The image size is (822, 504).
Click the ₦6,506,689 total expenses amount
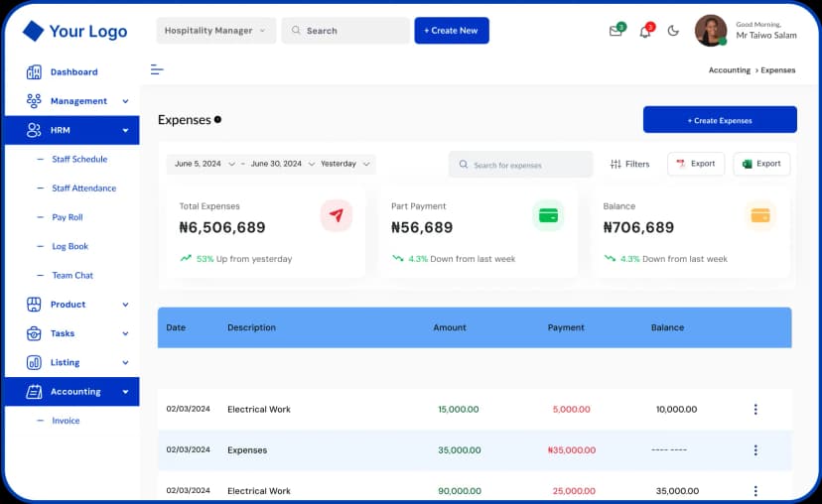pos(222,227)
